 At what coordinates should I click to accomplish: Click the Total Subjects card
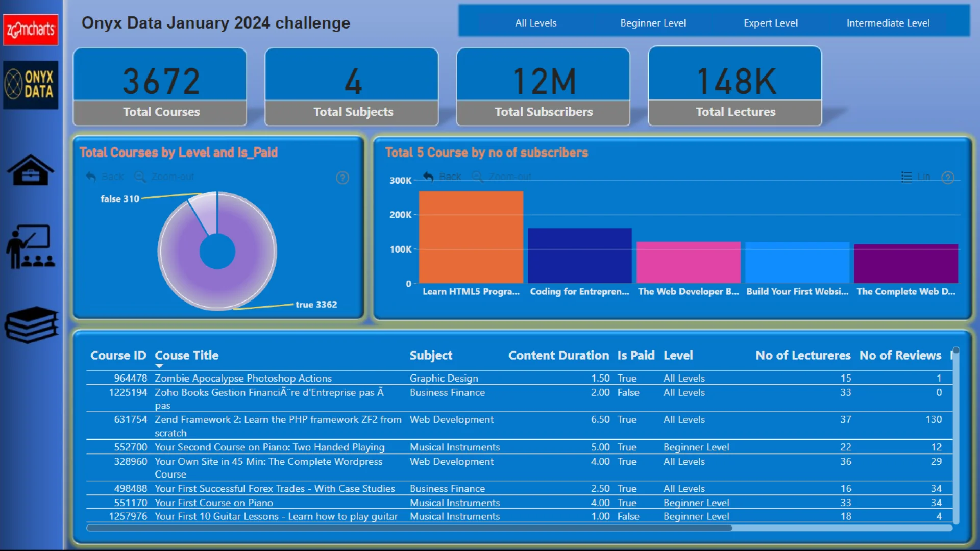pyautogui.click(x=352, y=87)
